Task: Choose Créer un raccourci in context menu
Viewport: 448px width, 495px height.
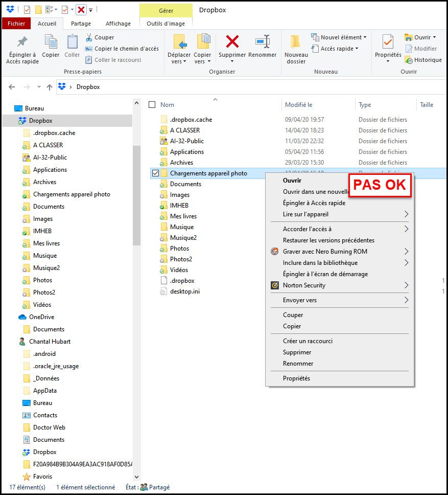Action: [340, 341]
